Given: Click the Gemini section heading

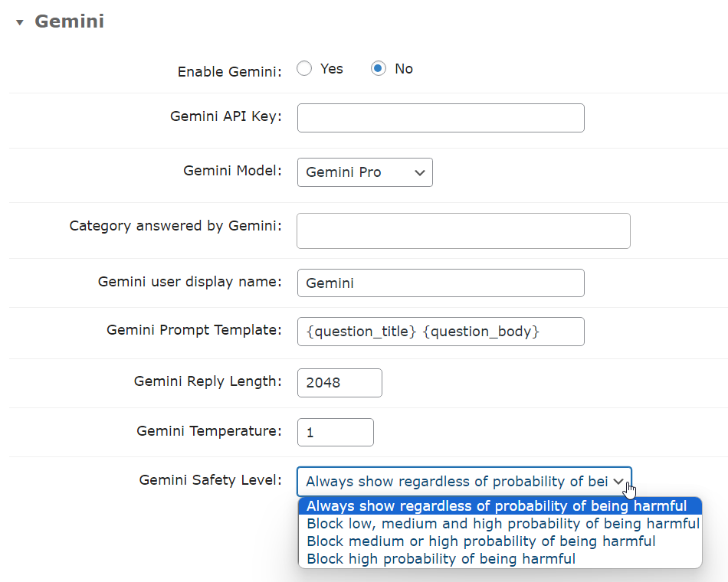Looking at the screenshot, I should pyautogui.click(x=69, y=21).
